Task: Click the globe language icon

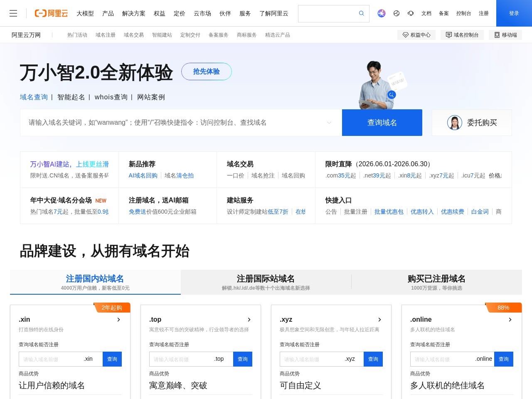Action: tap(397, 13)
